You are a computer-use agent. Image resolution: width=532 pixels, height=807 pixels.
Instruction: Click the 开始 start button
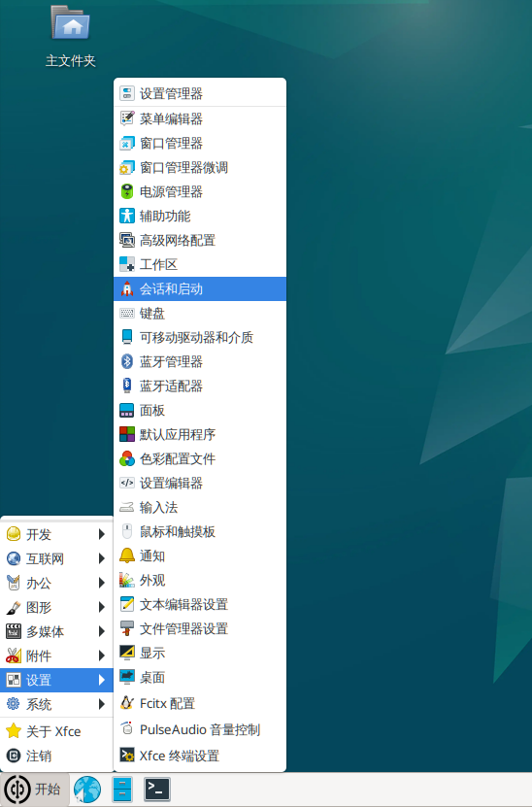click(x=34, y=789)
